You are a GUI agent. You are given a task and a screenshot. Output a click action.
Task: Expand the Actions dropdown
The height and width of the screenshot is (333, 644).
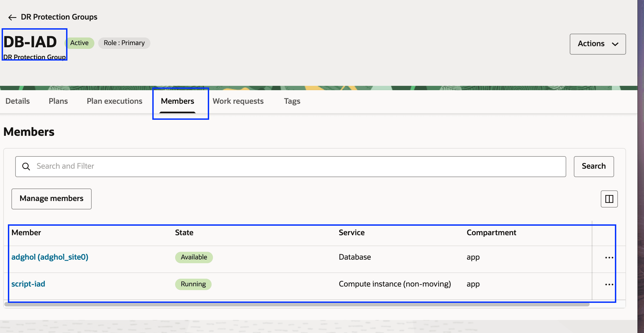tap(591, 44)
